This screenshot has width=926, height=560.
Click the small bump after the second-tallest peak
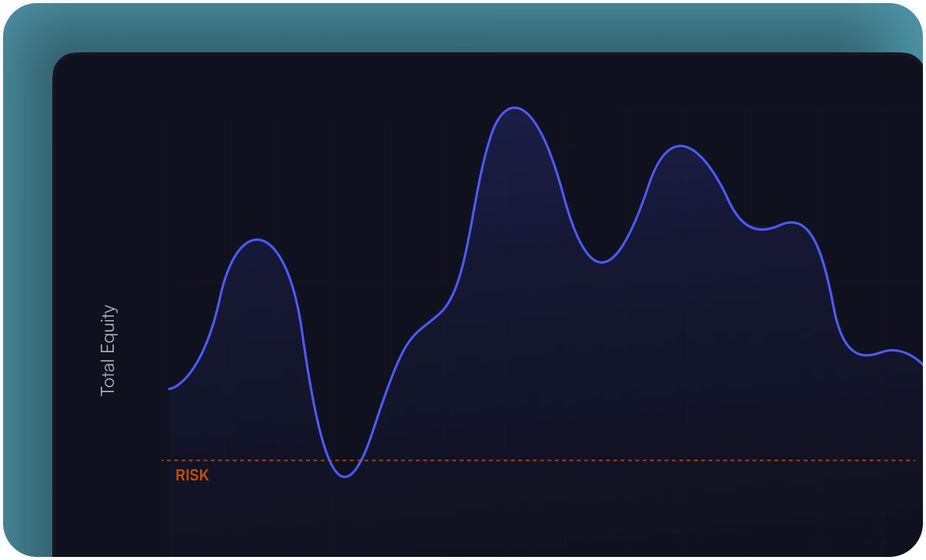[792, 223]
